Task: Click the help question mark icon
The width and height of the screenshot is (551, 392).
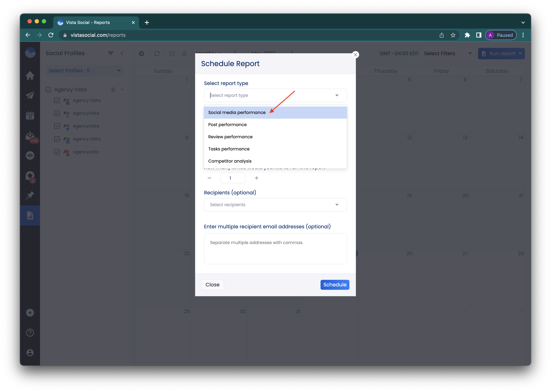Action: [x=30, y=333]
